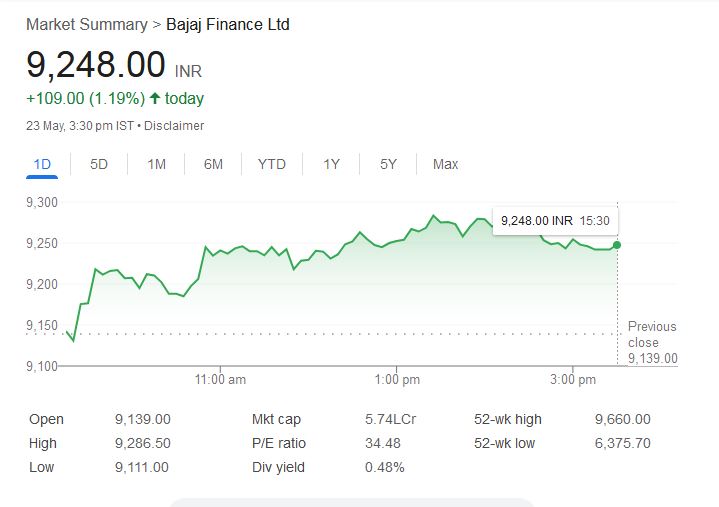Click the Previous close 9,139.00 label
This screenshot has height=507, width=719.
pyautogui.click(x=652, y=342)
